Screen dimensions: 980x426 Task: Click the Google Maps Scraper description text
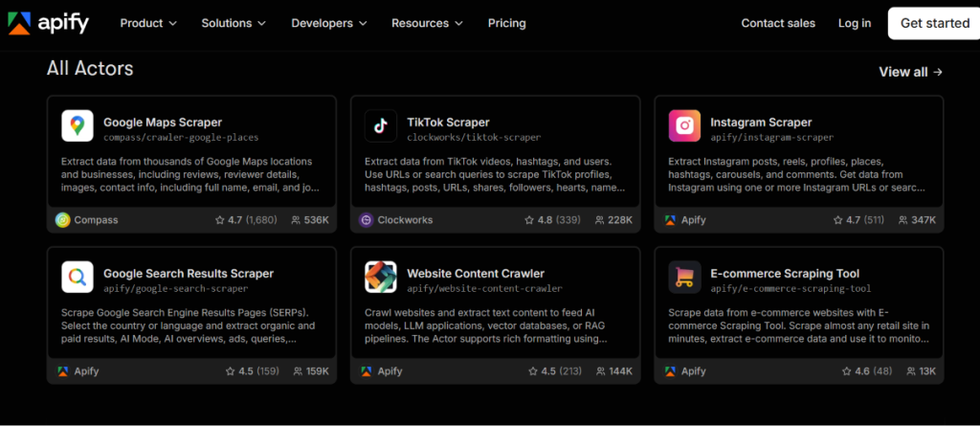coord(190,174)
